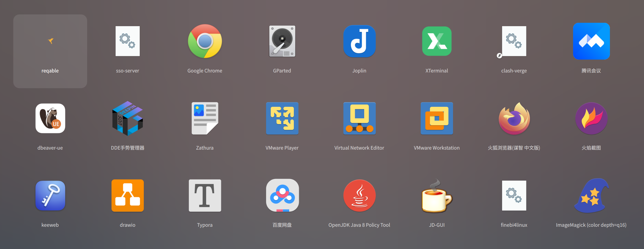
Task: Open Firefox browser (火狐浏览器)
Action: (x=514, y=119)
